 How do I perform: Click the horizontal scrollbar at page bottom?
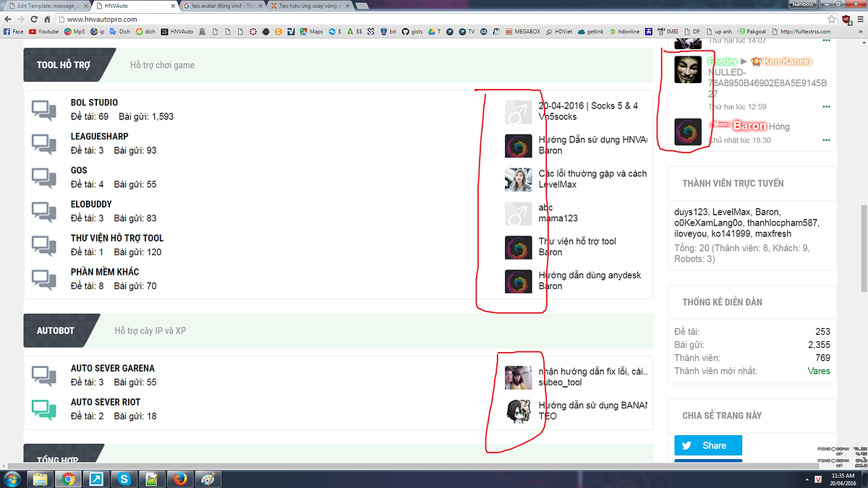[x=325, y=463]
